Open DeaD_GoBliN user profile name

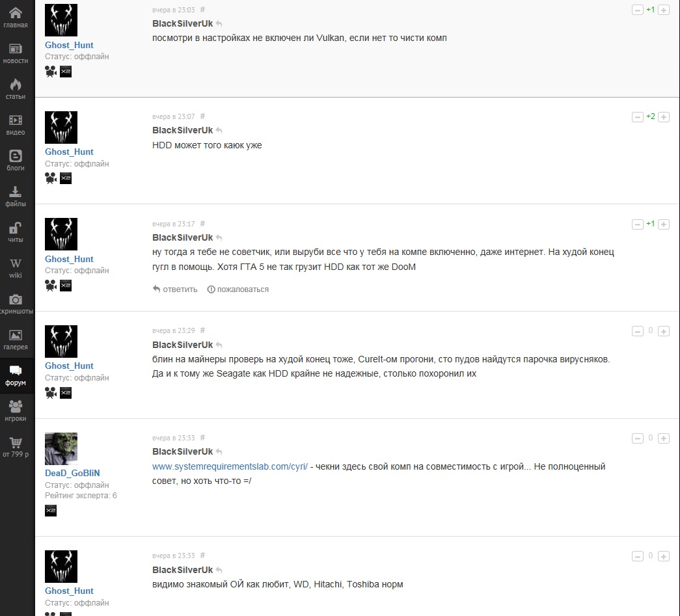point(72,473)
